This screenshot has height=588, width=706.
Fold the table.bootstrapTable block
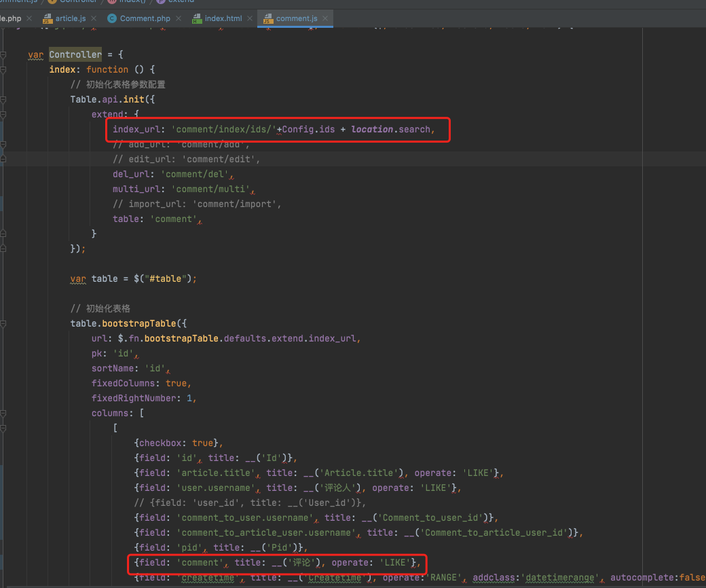4,323
